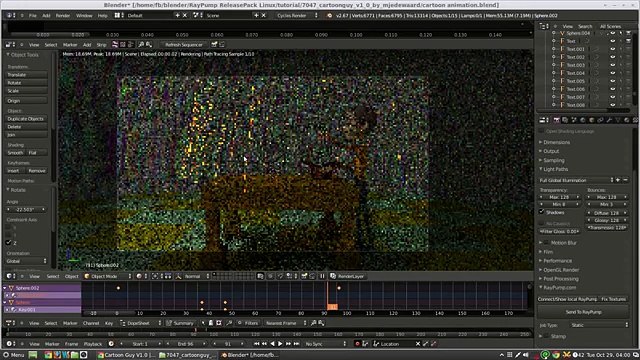Open the Help menu
Viewport: 640px width, 360px height.
click(x=102, y=16)
